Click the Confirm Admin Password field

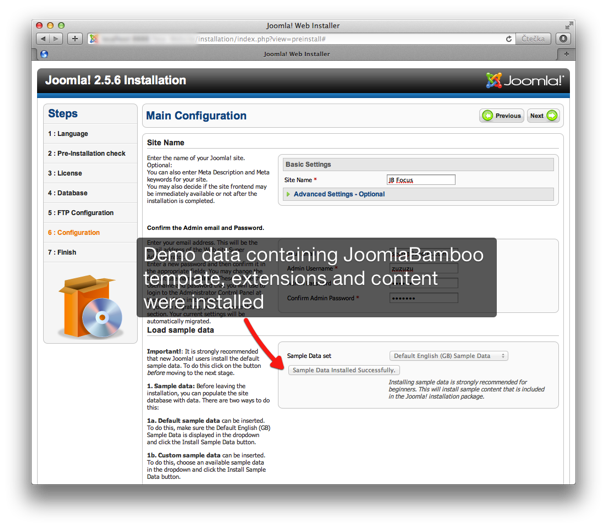[424, 298]
